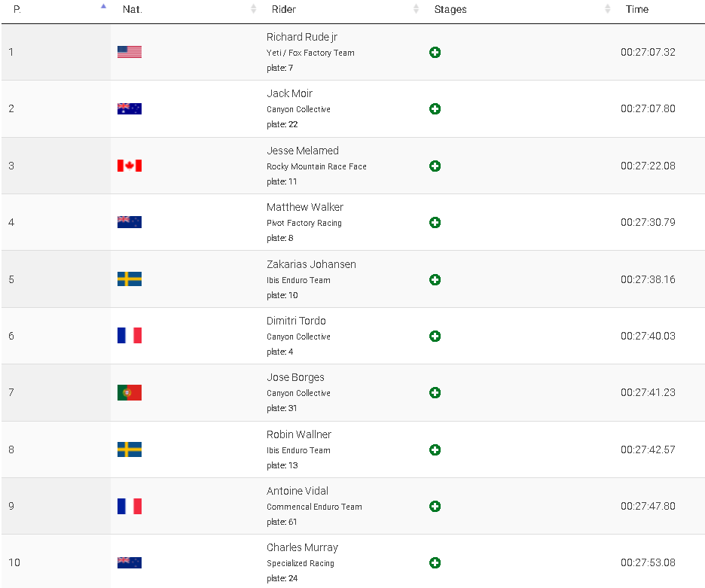Click green plus icon for Zakarias Johansen
The height and width of the screenshot is (588, 705).
pos(435,280)
